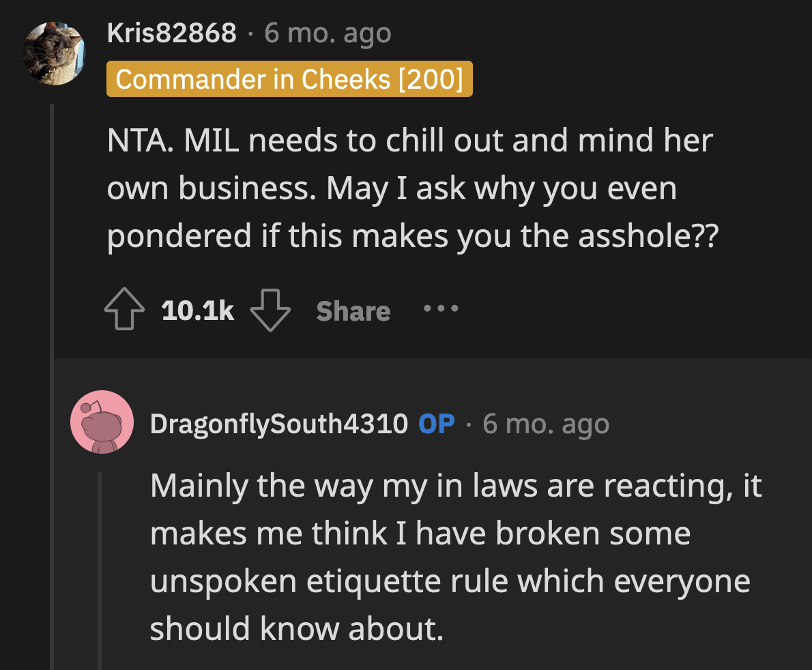This screenshot has height=670, width=812.
Task: Click DragonflySouth4310's snoo avatar
Action: pos(102,423)
